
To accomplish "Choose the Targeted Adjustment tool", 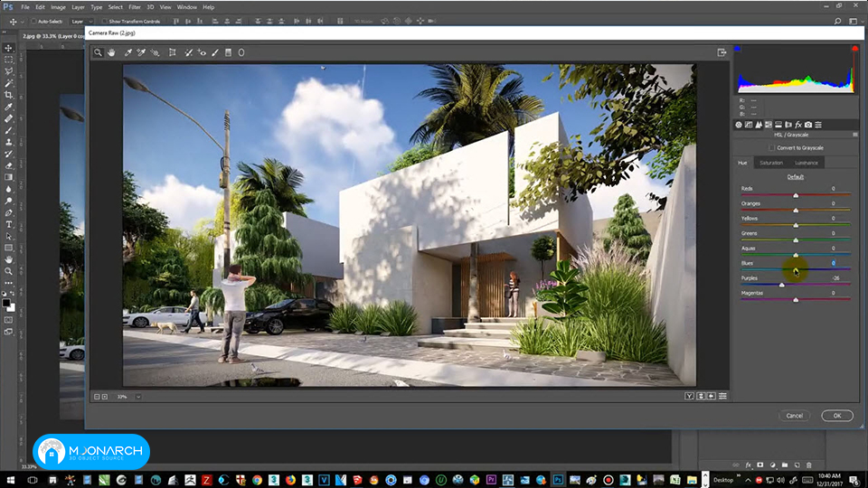I will click(155, 52).
